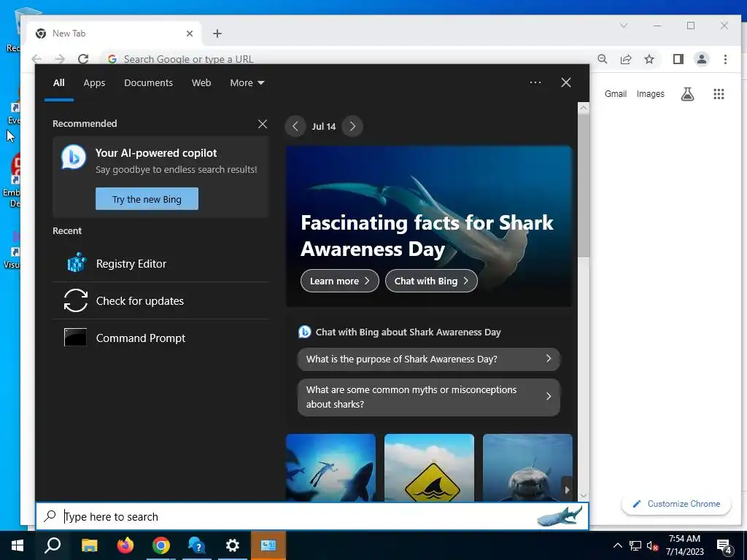The height and width of the screenshot is (560, 747).
Task: Switch to the Documents search tab
Action: tap(149, 83)
